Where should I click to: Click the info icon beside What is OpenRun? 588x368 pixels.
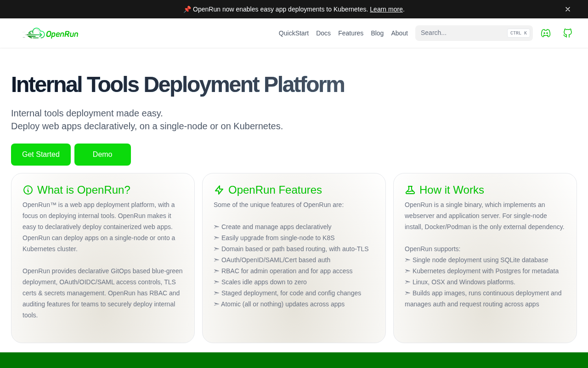[28, 190]
